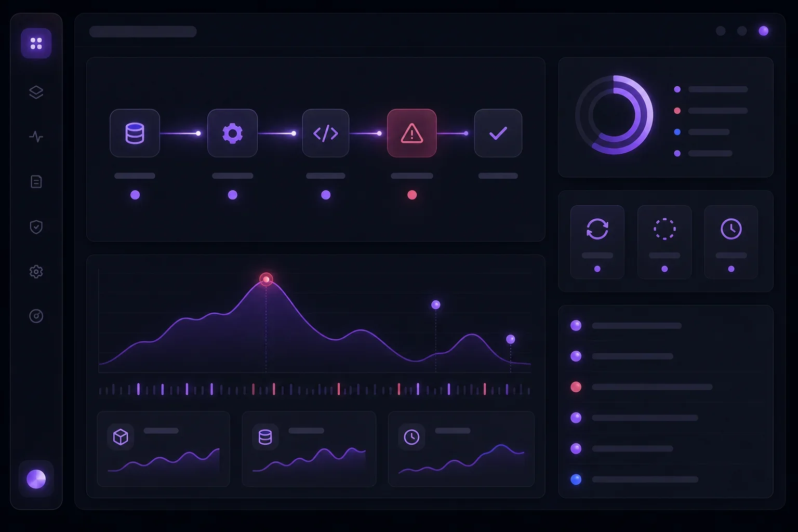Click the glowing purple dot at top right
The height and width of the screenshot is (532, 798).
764,31
